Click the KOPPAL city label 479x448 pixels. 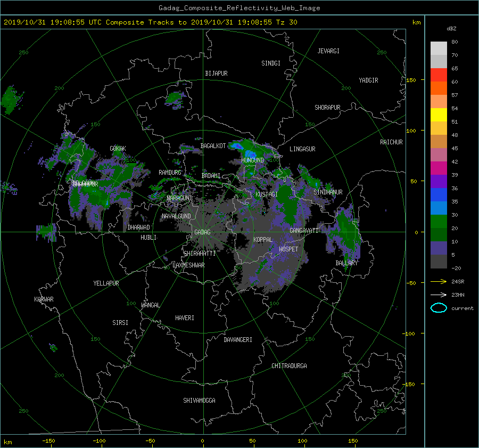(263, 240)
